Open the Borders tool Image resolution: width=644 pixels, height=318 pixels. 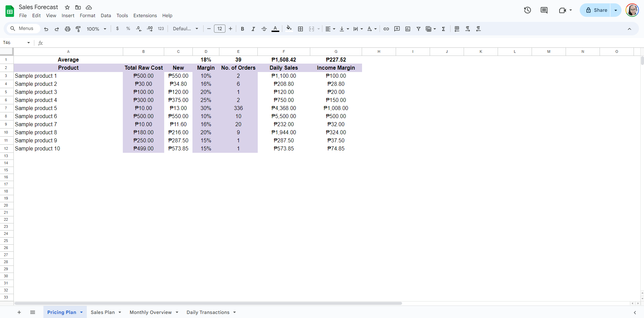click(300, 29)
